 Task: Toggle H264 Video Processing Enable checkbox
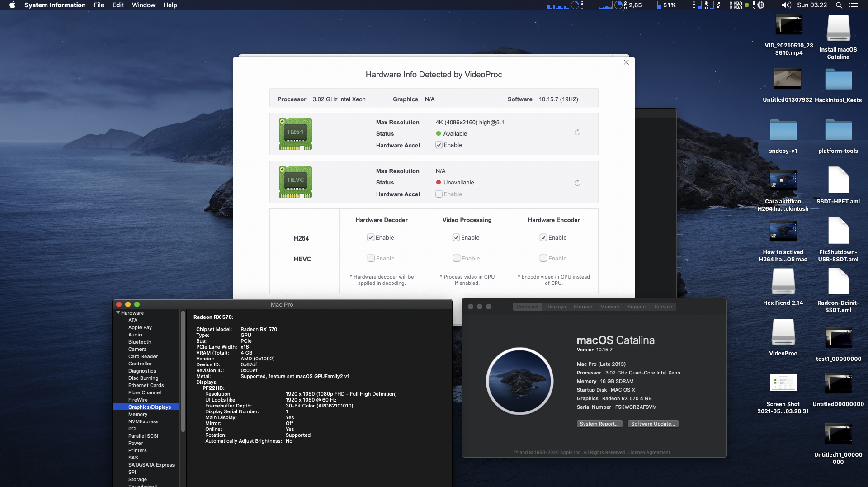coord(456,237)
